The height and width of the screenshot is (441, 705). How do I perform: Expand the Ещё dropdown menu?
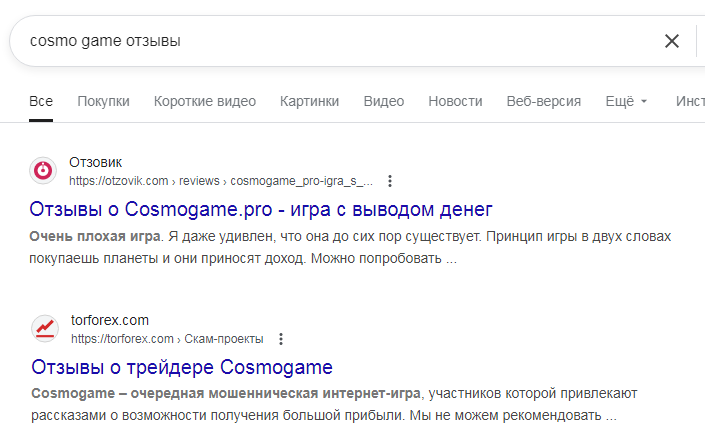[626, 101]
